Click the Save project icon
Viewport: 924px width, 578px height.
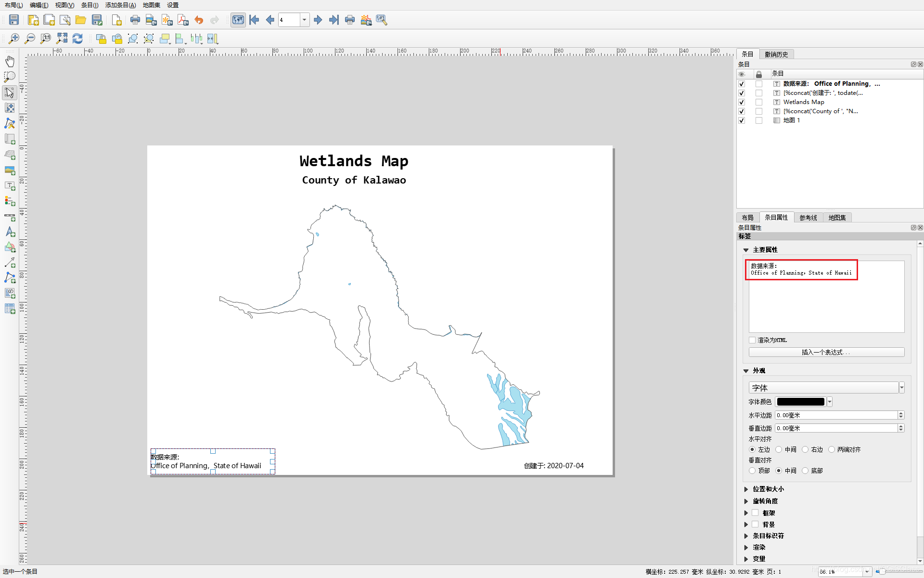click(x=14, y=20)
